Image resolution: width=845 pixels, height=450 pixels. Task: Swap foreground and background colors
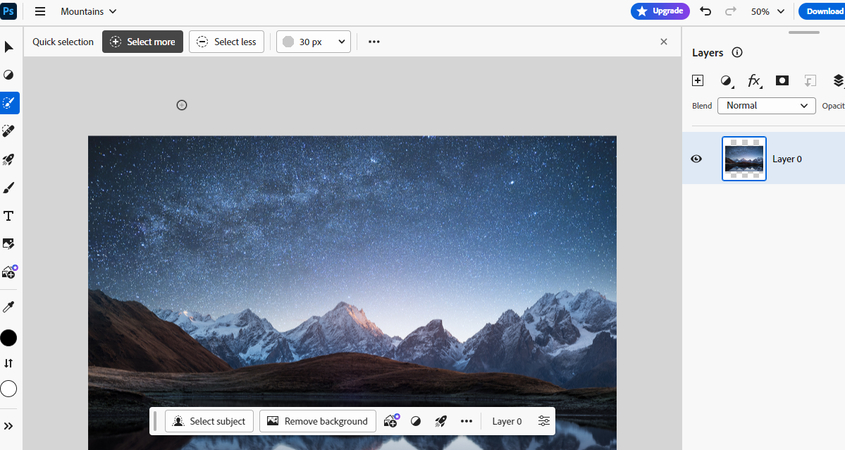coord(9,363)
